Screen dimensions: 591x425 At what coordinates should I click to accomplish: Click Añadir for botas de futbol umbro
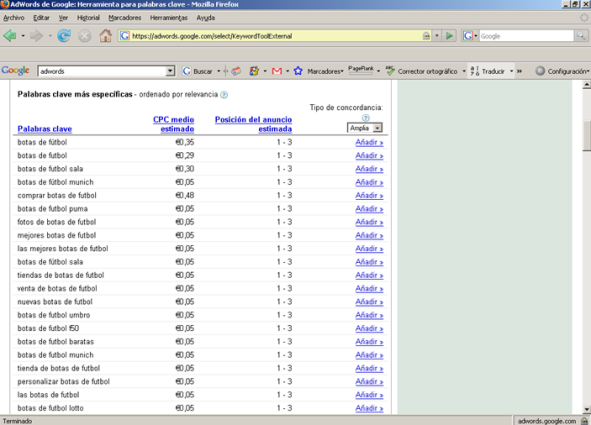(x=369, y=315)
